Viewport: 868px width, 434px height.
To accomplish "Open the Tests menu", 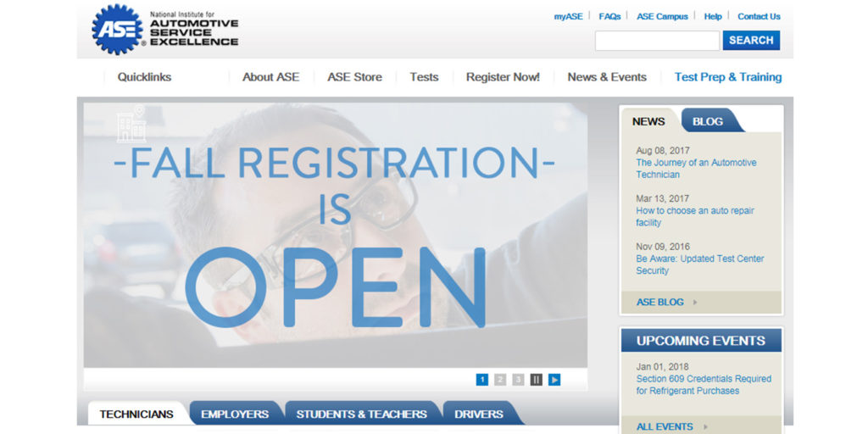I will 424,77.
